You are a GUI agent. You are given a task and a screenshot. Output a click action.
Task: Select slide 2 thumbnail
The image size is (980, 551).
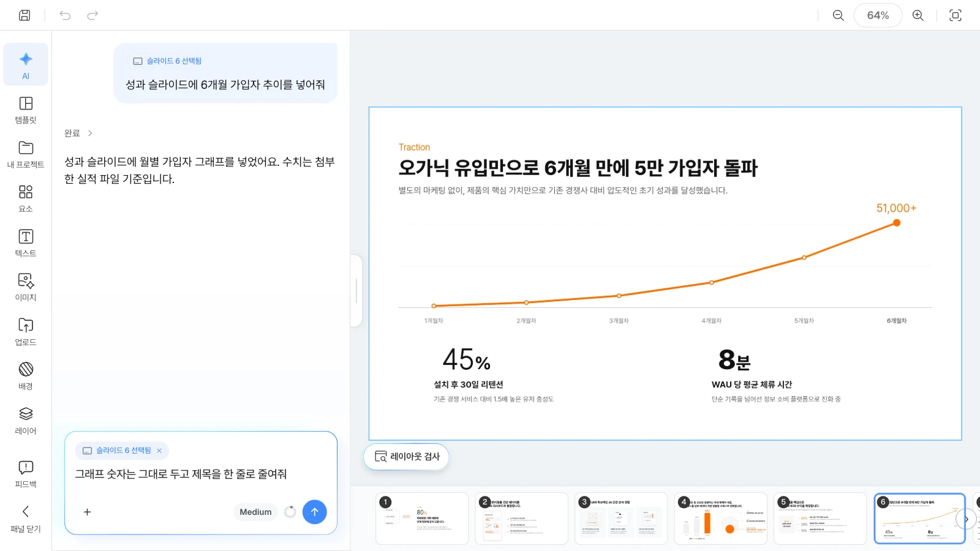point(521,519)
